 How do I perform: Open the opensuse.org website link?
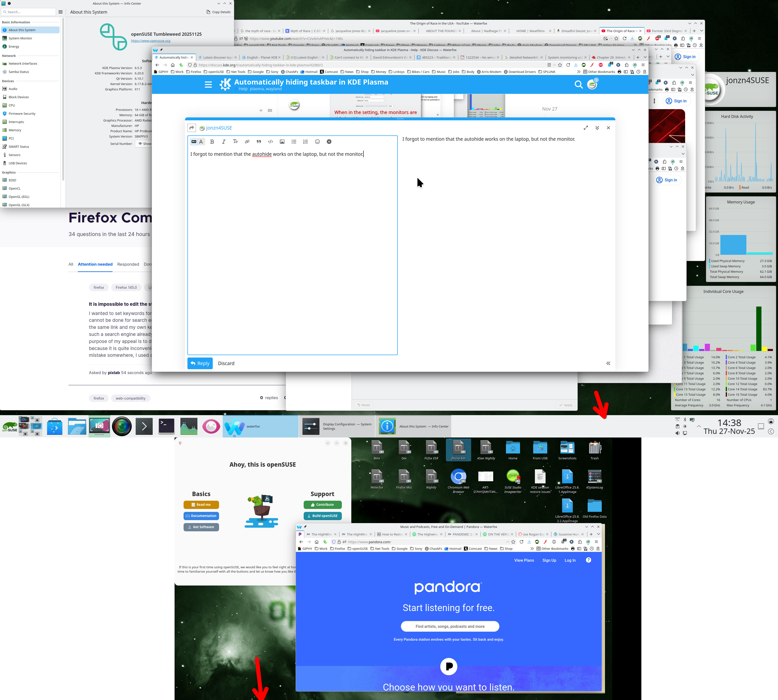[x=150, y=41]
